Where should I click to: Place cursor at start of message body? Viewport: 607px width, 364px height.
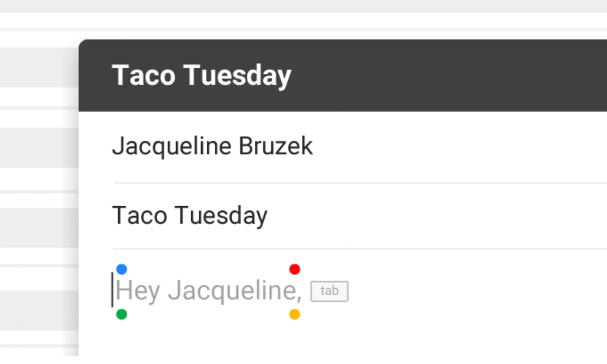113,291
